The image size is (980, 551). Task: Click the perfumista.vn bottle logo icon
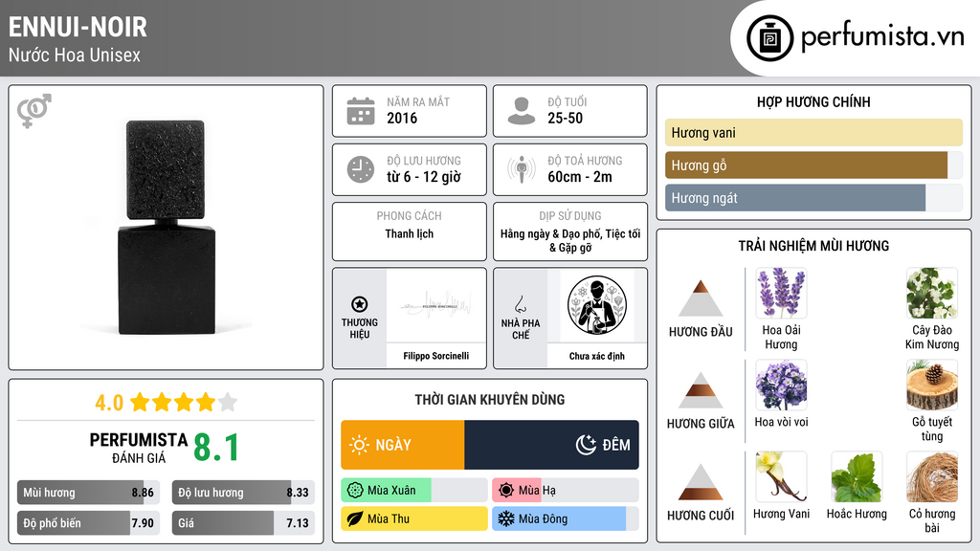tap(769, 38)
